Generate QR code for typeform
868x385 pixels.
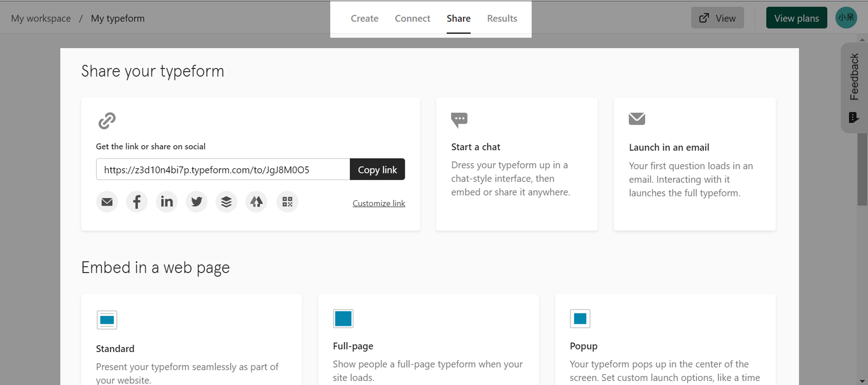[287, 202]
